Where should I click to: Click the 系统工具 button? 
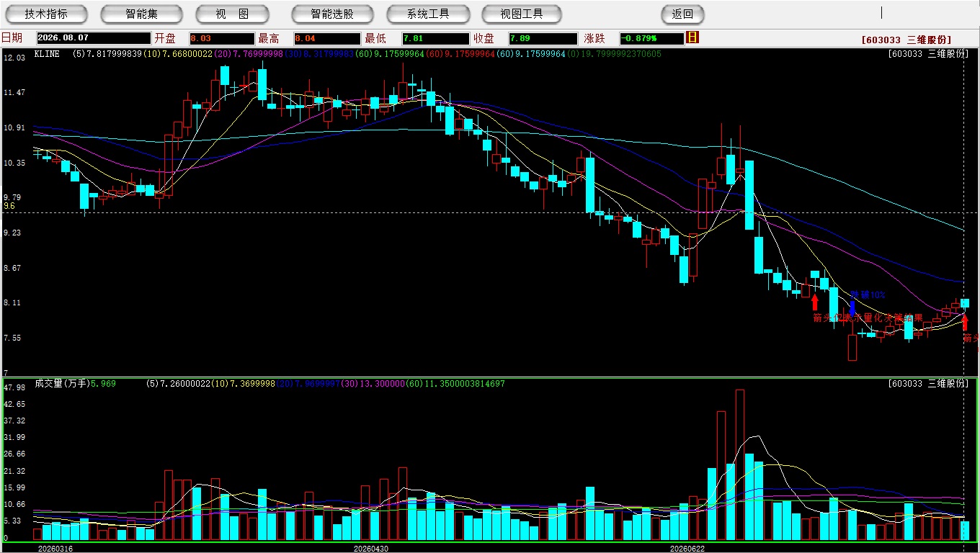428,14
